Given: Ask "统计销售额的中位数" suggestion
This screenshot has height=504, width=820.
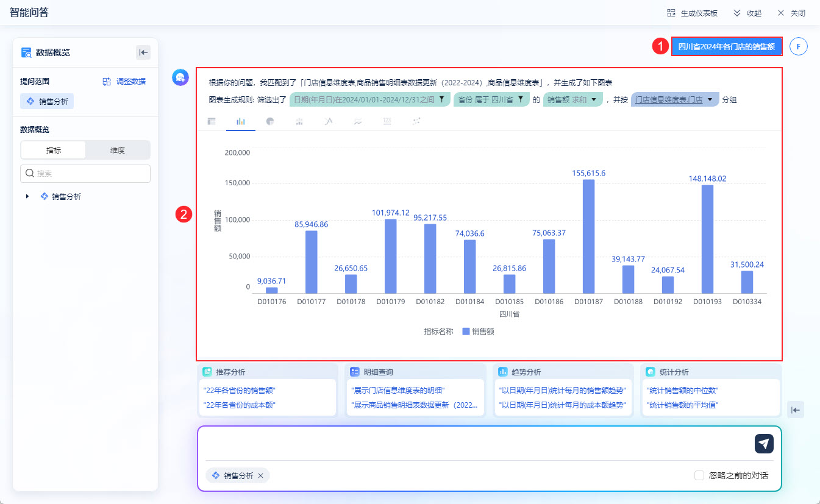Looking at the screenshot, I should (x=682, y=390).
